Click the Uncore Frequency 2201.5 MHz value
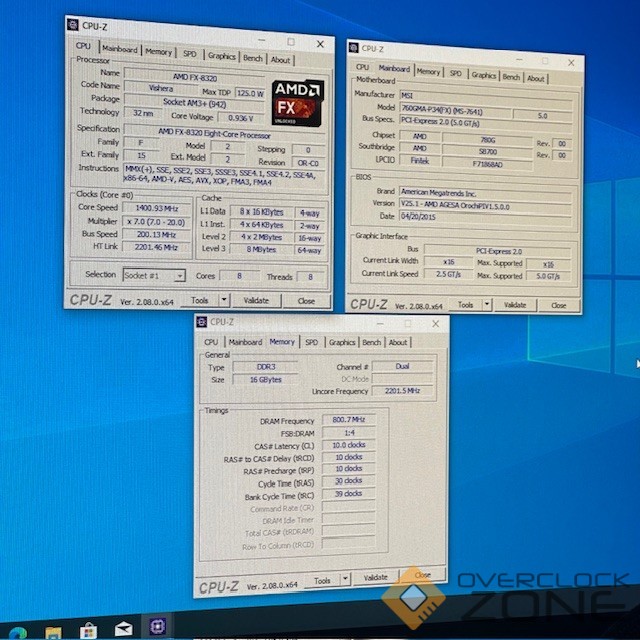 [402, 391]
